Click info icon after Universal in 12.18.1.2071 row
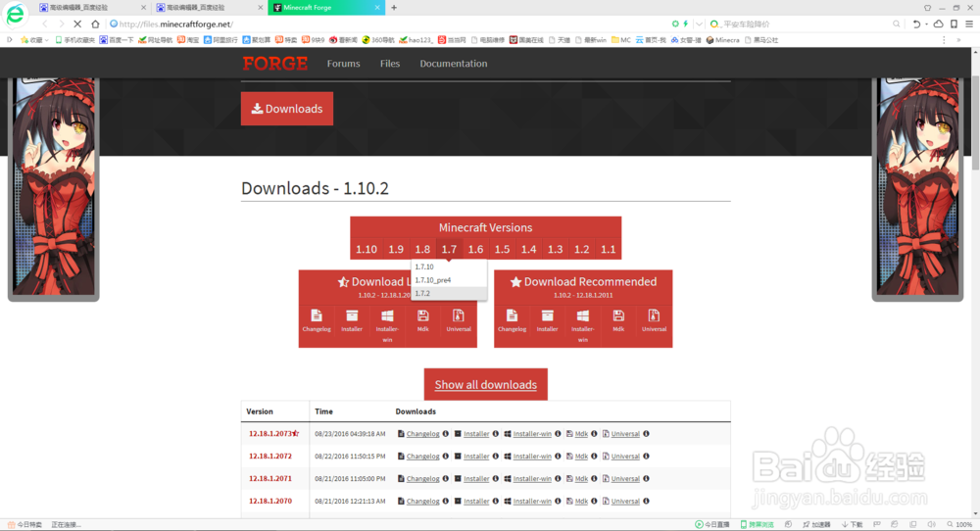 pos(646,478)
